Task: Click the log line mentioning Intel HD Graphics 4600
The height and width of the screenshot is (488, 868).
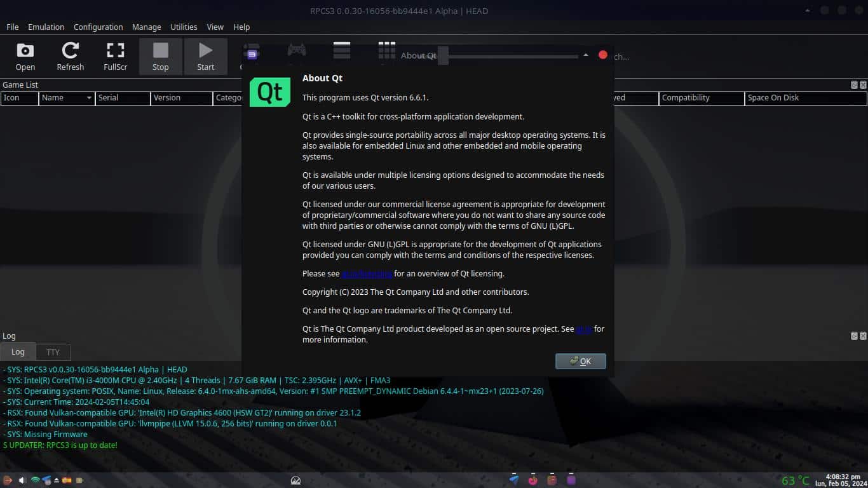Action: point(182,413)
